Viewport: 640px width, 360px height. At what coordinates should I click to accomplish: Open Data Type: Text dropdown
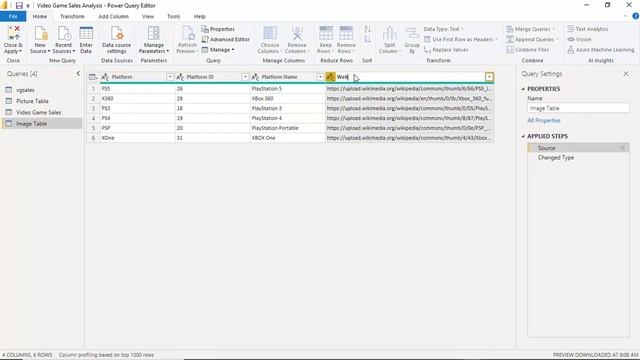coord(444,29)
